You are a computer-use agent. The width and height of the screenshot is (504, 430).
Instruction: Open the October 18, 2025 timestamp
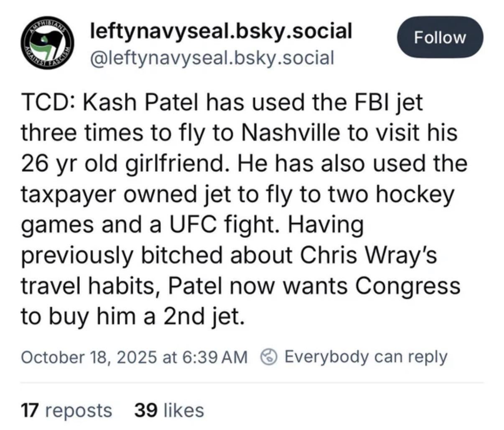[133, 357]
